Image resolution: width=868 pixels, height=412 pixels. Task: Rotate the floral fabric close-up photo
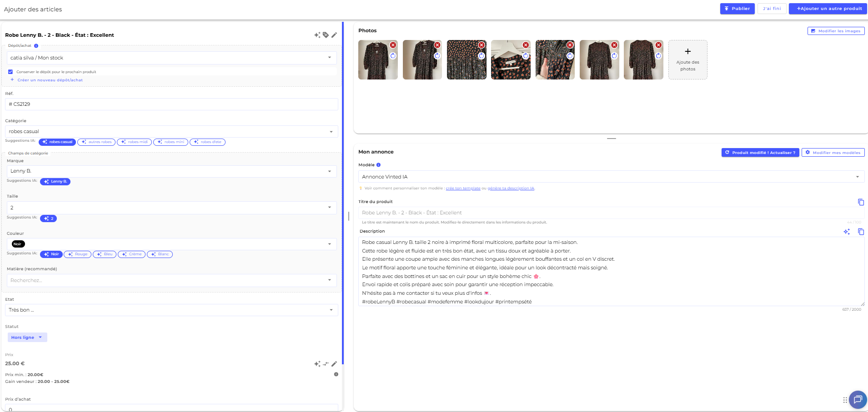coord(481,56)
